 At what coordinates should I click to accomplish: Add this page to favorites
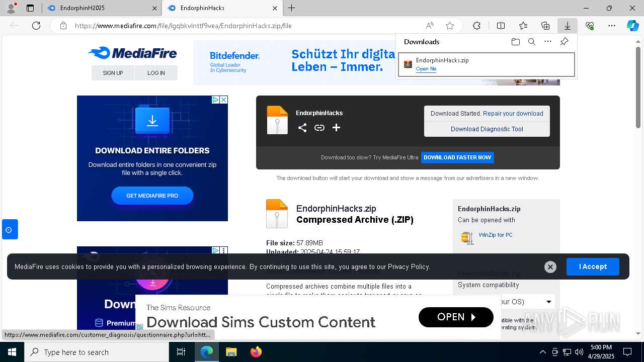[450, 26]
